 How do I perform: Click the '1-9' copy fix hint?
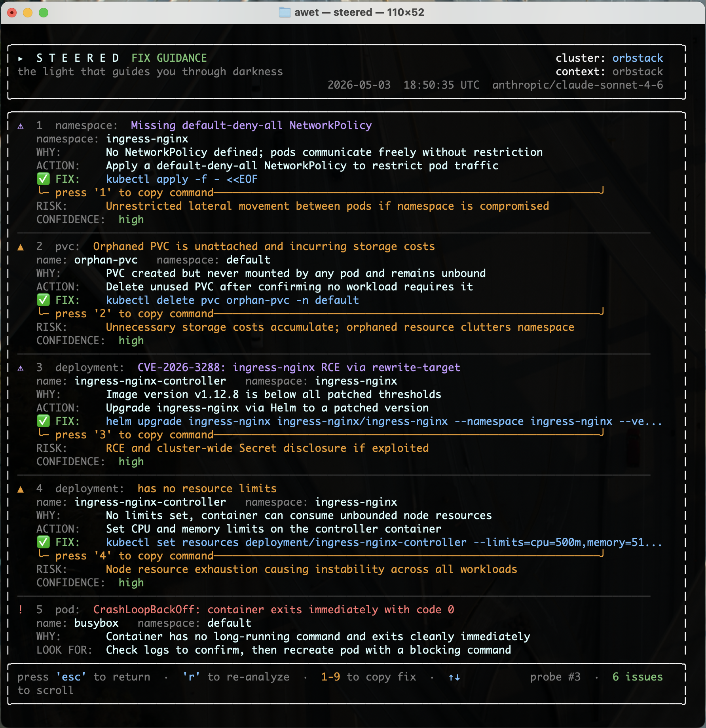point(330,677)
